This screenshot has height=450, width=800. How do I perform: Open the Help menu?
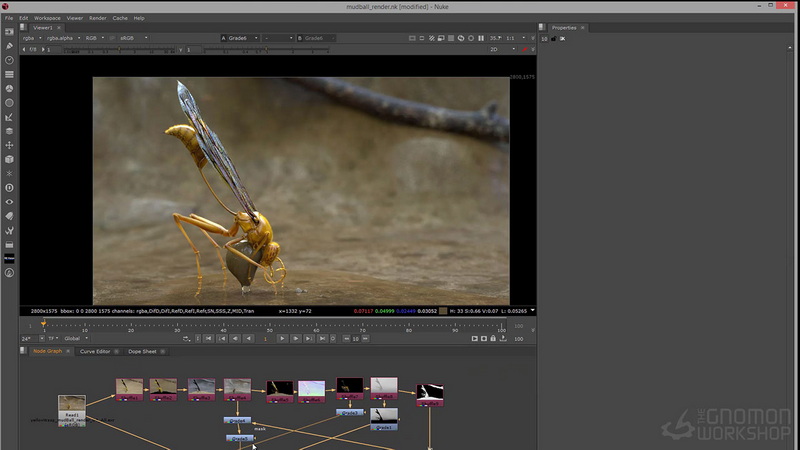(x=139, y=18)
